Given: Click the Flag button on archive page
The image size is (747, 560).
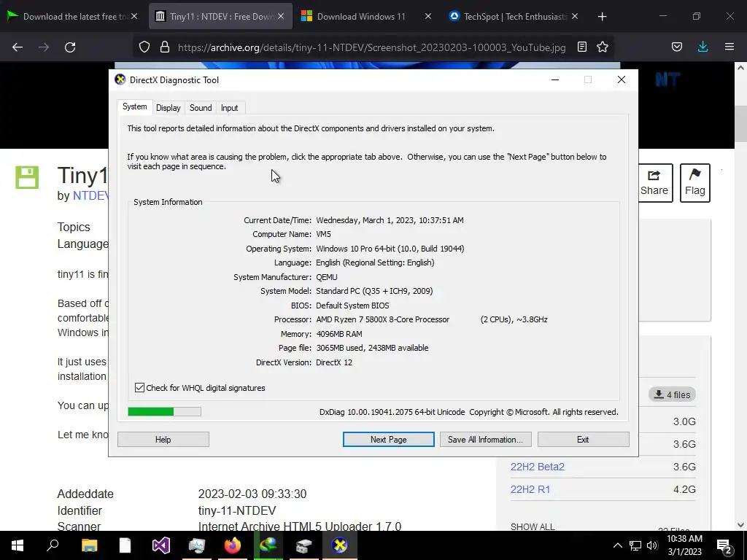Looking at the screenshot, I should [x=695, y=183].
